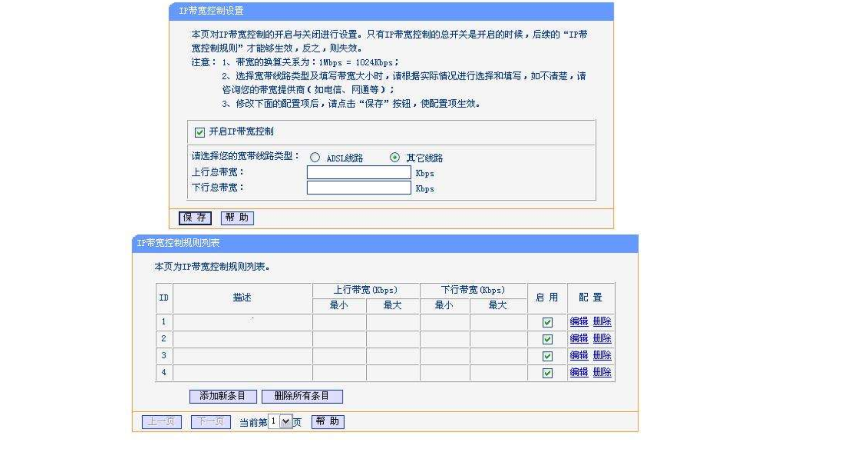This screenshot has height=450, width=868.
Task: Toggle the enable checkbox for rule 2
Action: tap(547, 339)
